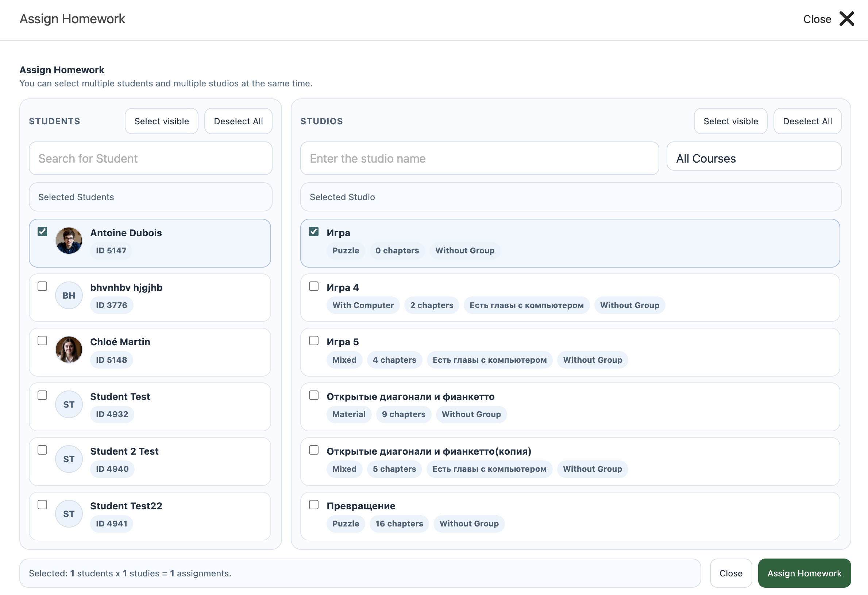Tick the Игра 4 studio checkbox
868x595 pixels.
click(314, 286)
